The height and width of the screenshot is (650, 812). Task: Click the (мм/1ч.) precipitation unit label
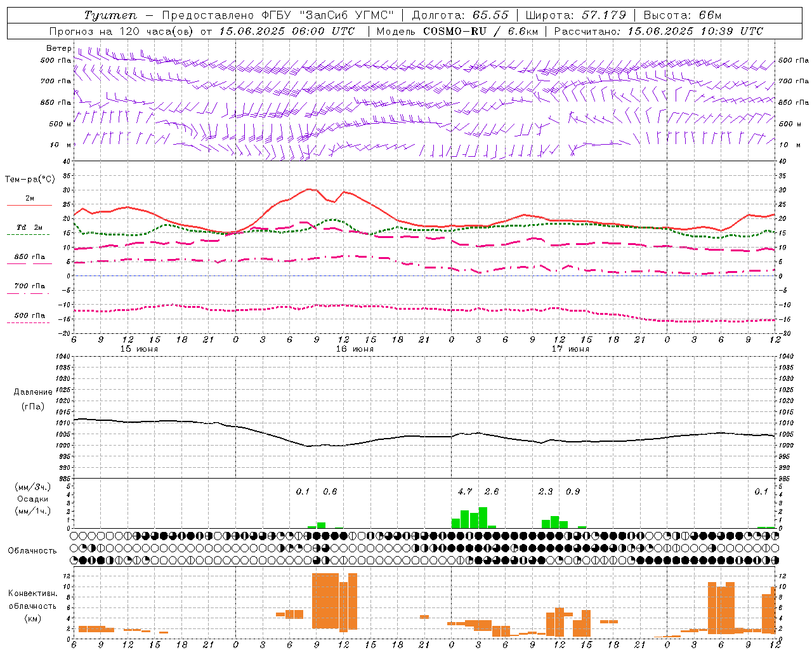pyautogui.click(x=33, y=511)
